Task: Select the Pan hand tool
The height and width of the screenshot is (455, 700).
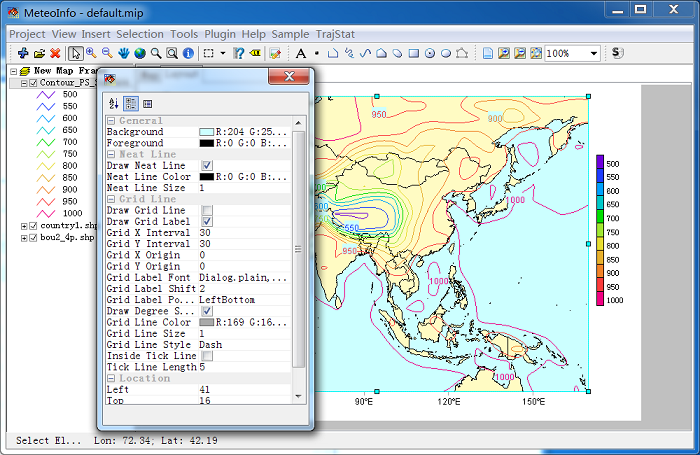Action: pos(123,53)
